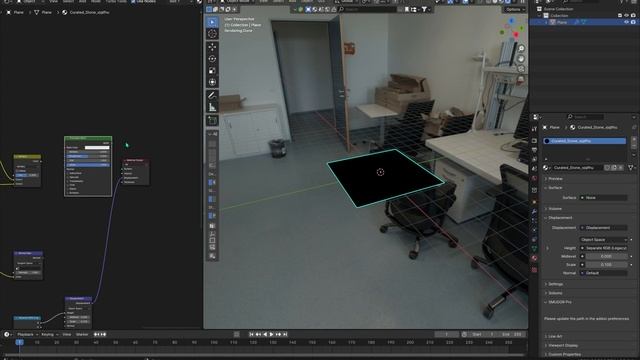Click the Plane mesh icon in outliner
Viewport: 640px width, 360px height.
click(x=553, y=22)
